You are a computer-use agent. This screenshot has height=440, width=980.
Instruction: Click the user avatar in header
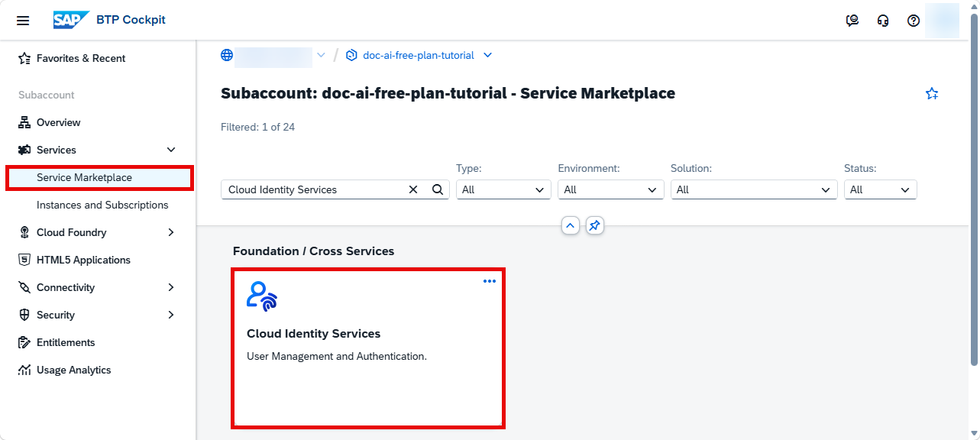(942, 21)
